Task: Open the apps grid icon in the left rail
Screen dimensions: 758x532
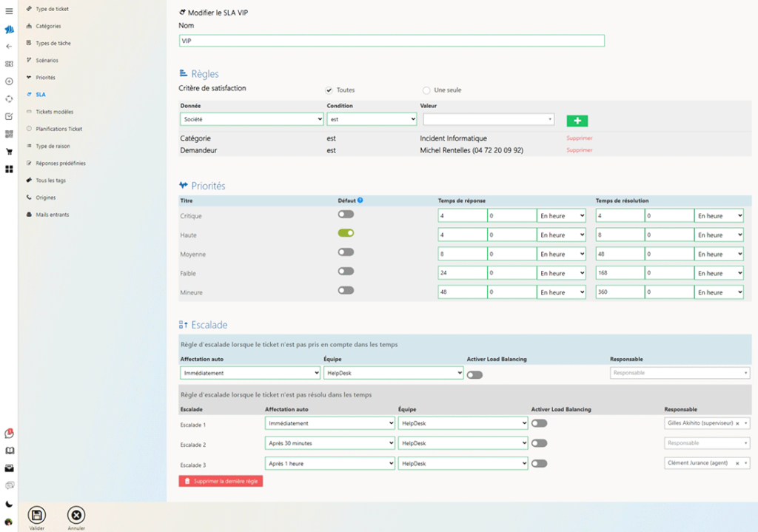Action: tap(9, 169)
